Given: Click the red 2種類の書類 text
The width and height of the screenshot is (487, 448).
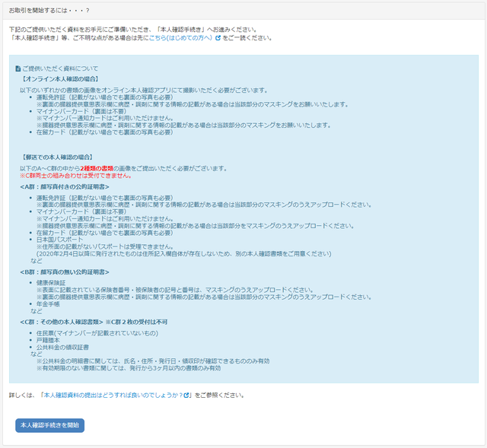Looking at the screenshot, I should pos(97,169).
